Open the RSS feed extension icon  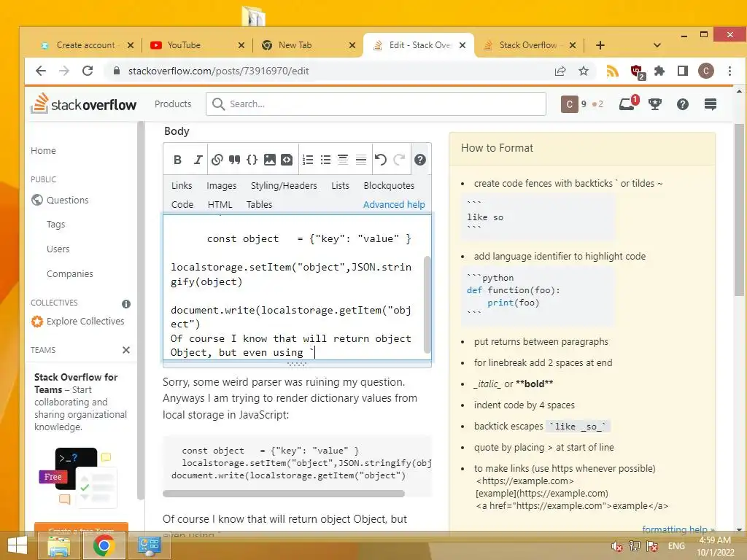pyautogui.click(x=612, y=71)
